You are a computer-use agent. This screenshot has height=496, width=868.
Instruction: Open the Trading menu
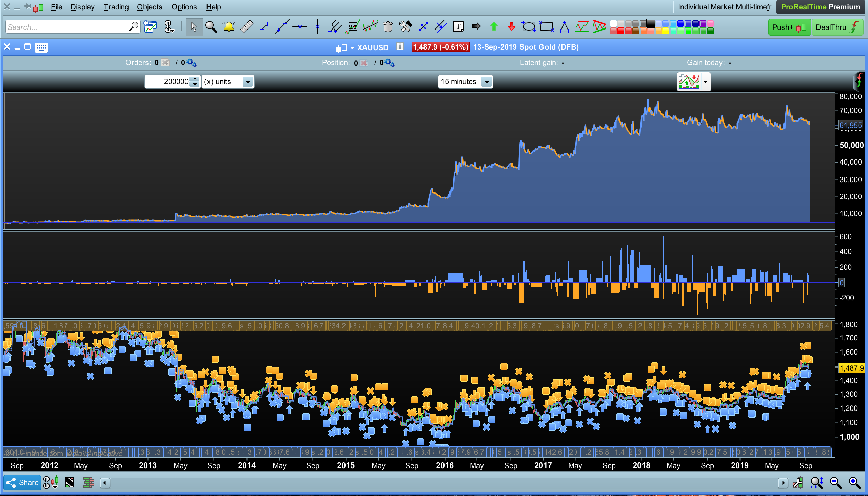(x=116, y=7)
